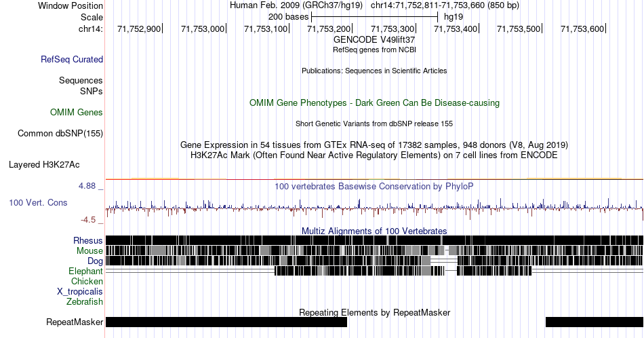The height and width of the screenshot is (338, 644).
Task: Click the Zebrafish alignment row label
Action: coord(85,301)
